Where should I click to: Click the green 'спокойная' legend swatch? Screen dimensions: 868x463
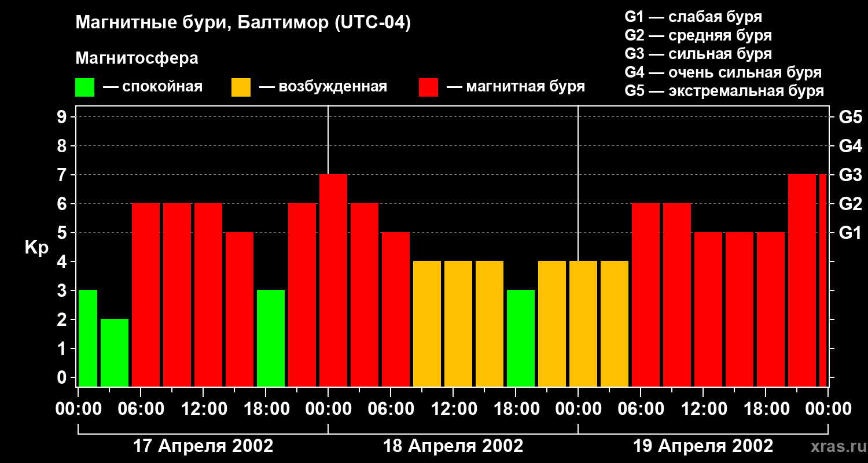[x=84, y=87]
